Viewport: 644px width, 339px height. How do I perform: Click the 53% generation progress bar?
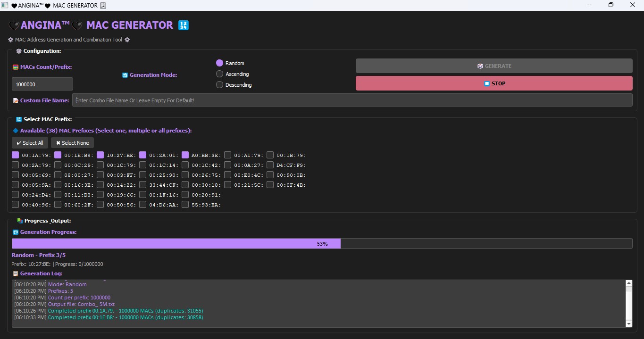322,244
